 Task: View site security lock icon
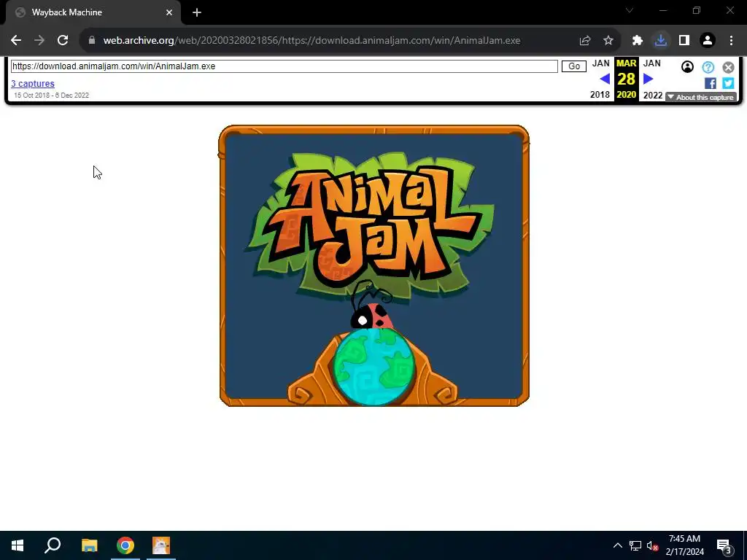(92, 41)
